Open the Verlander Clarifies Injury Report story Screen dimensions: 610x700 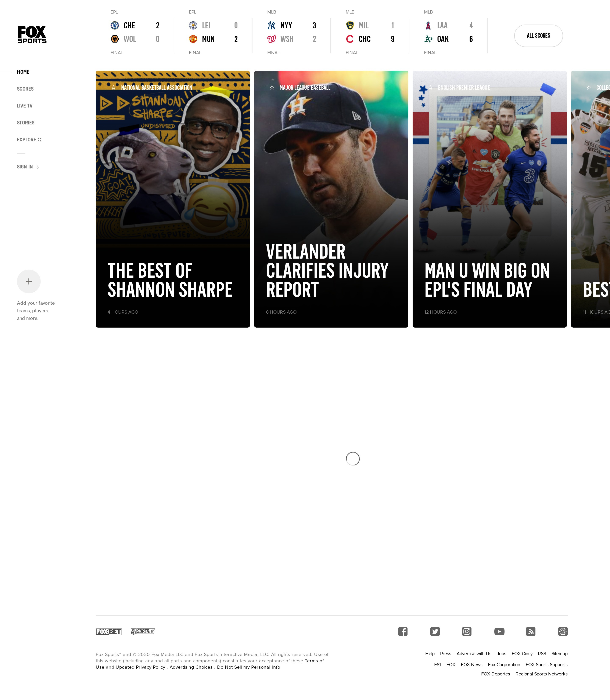(331, 199)
